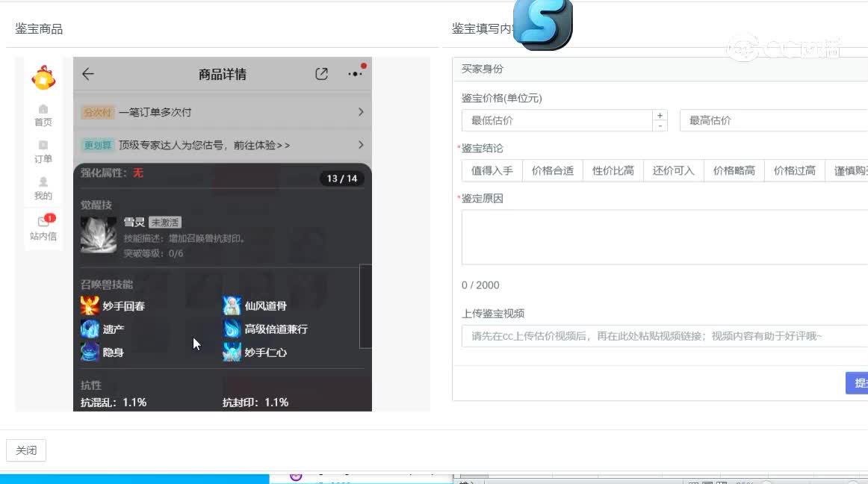The image size is (868, 484).
Task: Click the app logo at sidebar top
Action: tap(43, 78)
